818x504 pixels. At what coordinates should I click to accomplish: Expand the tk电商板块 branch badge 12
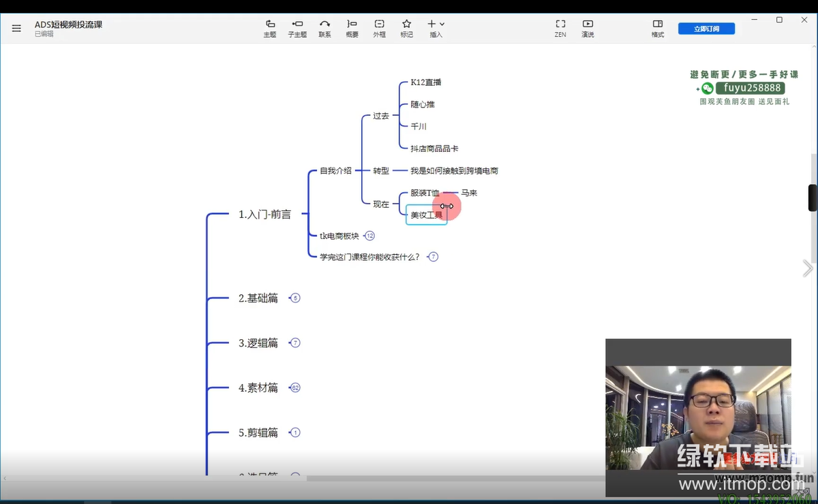point(369,236)
